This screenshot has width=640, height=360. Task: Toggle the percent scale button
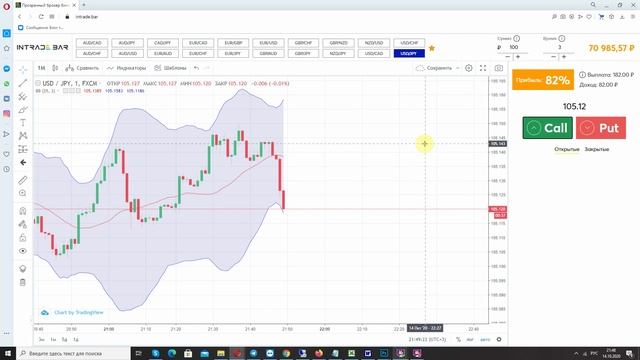click(x=458, y=339)
